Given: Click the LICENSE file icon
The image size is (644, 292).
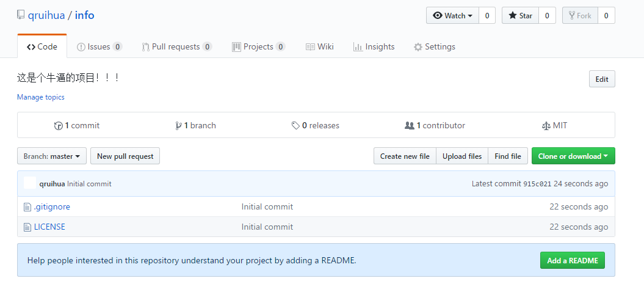Looking at the screenshot, I should 27,227.
